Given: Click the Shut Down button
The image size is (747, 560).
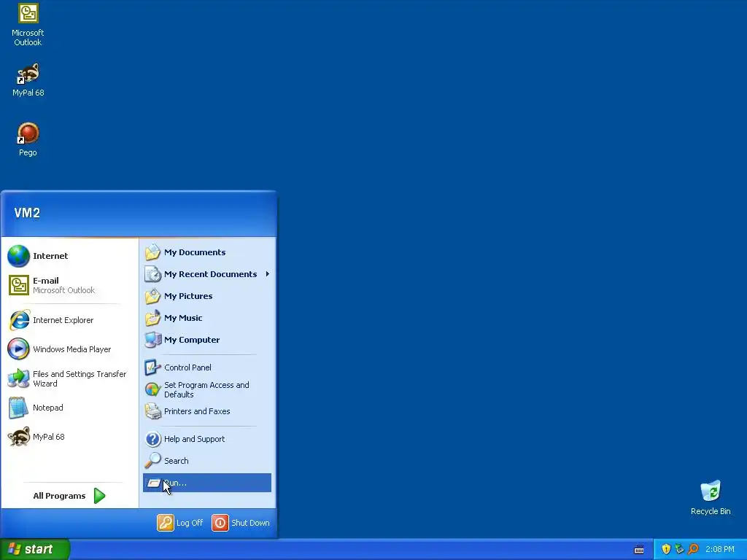Looking at the screenshot, I should [241, 523].
